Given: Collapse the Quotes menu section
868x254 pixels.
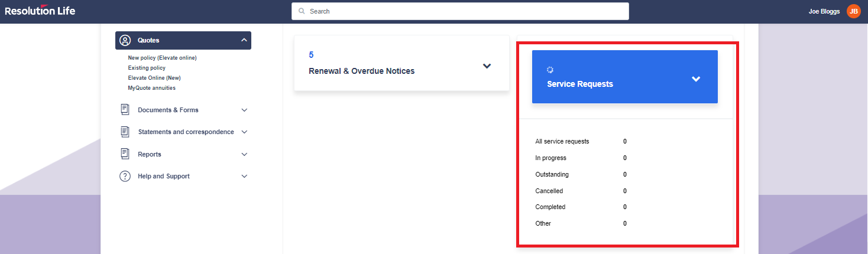Looking at the screenshot, I should coord(183,40).
